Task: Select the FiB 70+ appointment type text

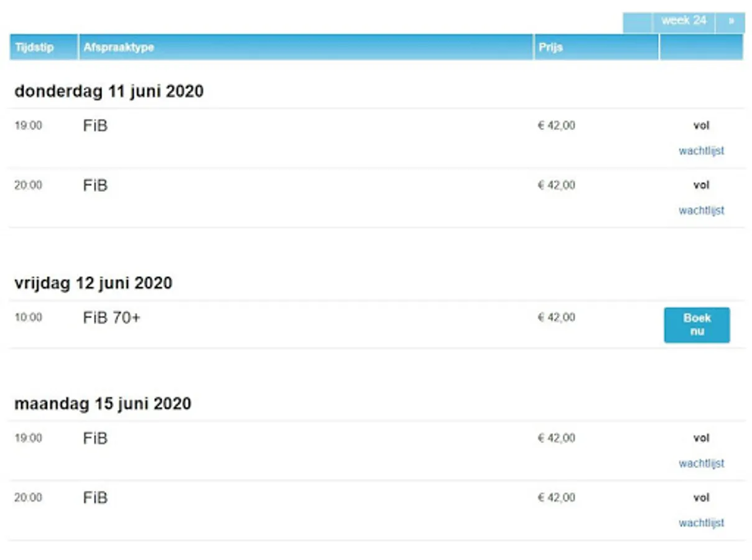Action: click(x=111, y=318)
